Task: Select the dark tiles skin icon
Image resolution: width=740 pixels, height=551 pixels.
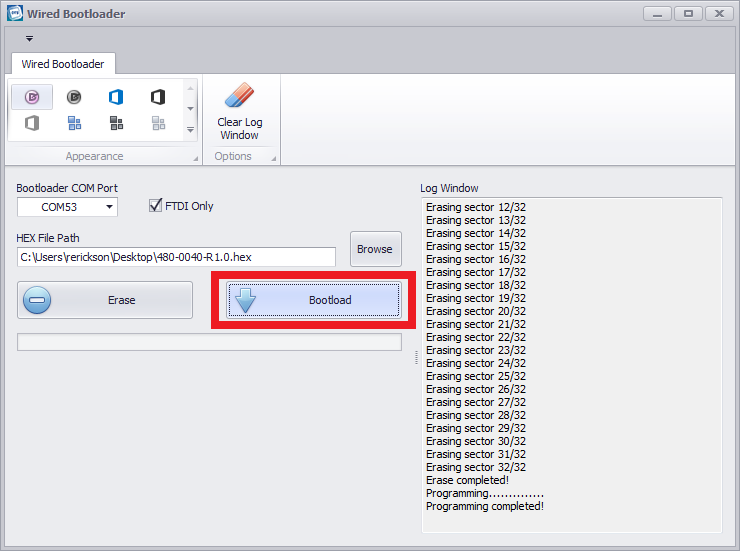Action: click(116, 123)
